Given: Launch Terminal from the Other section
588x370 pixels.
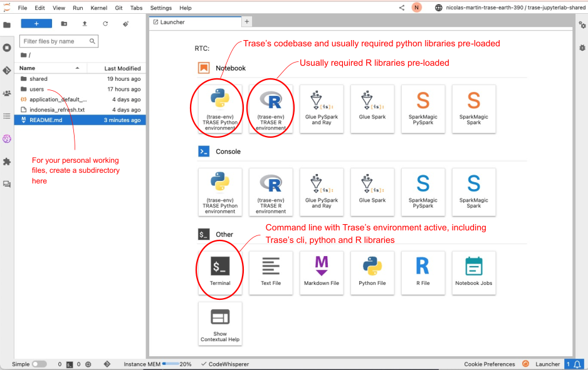Looking at the screenshot, I should click(220, 272).
